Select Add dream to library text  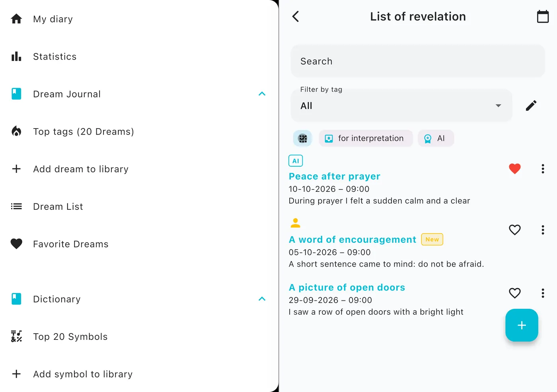(81, 169)
